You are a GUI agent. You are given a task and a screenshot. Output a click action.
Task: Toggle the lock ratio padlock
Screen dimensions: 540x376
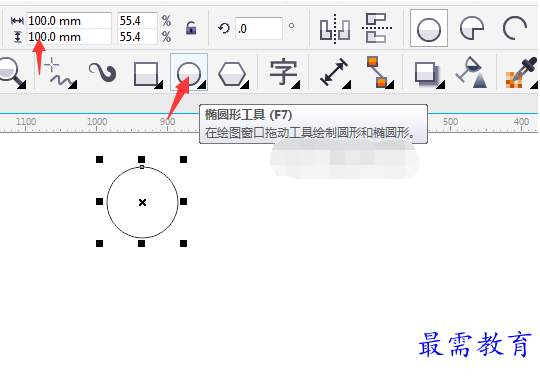[191, 28]
